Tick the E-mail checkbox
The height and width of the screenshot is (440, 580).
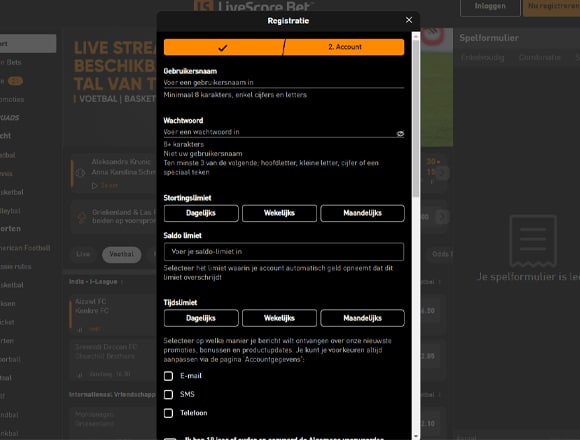coord(168,376)
